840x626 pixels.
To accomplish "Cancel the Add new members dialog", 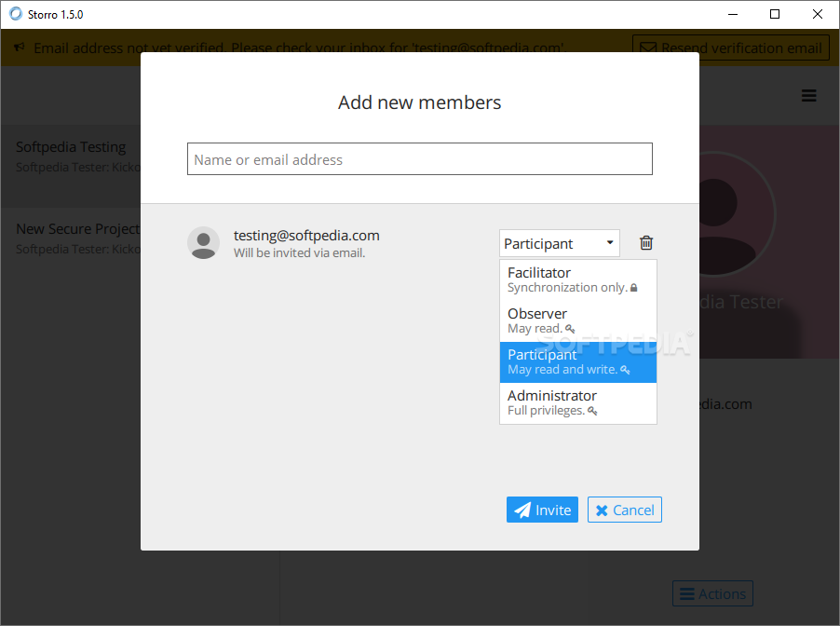I will 625,510.
